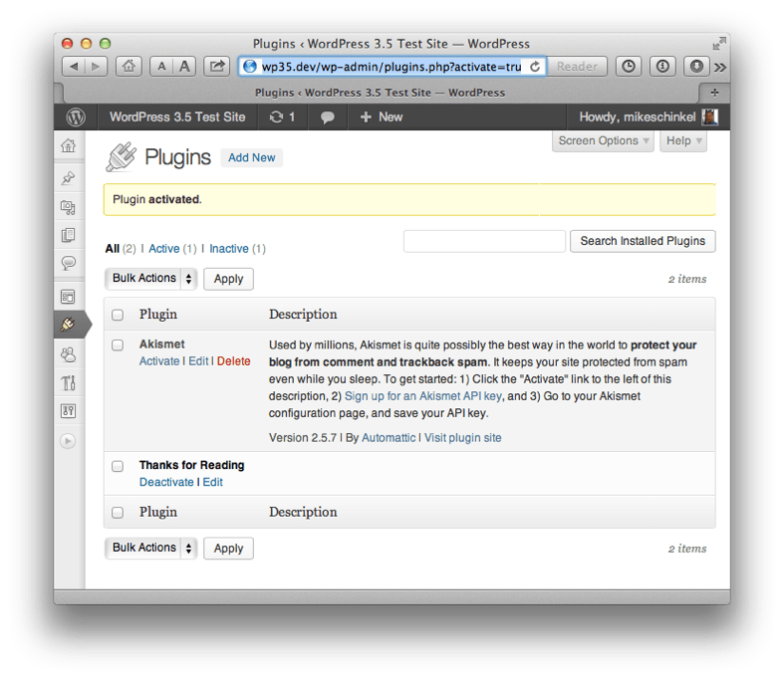Check the select-all box in bottom footer

tap(118, 513)
